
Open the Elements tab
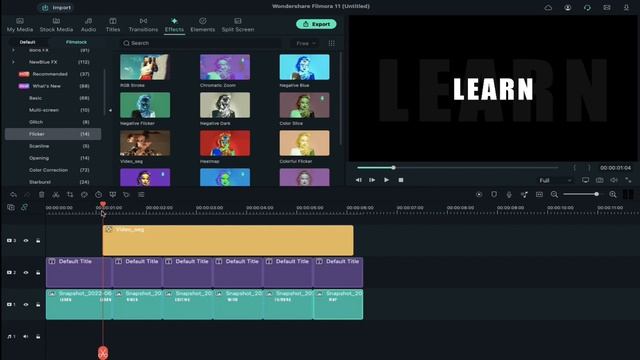[x=202, y=25]
